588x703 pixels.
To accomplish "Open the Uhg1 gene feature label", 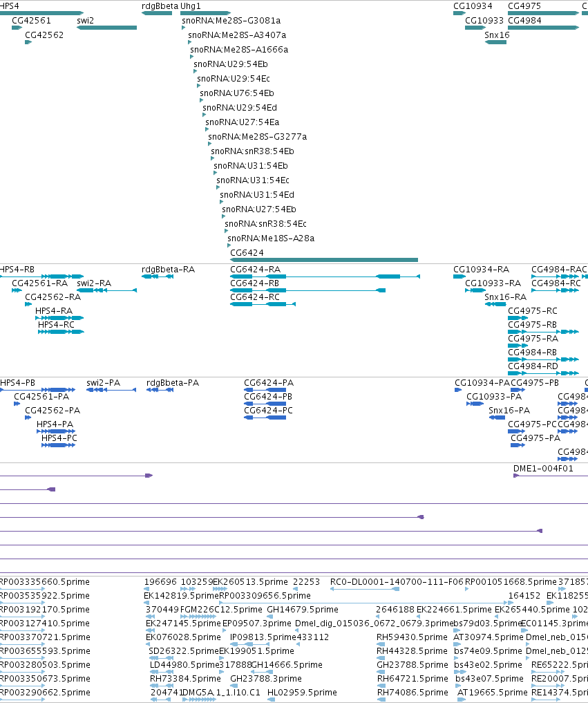I will [x=191, y=6].
